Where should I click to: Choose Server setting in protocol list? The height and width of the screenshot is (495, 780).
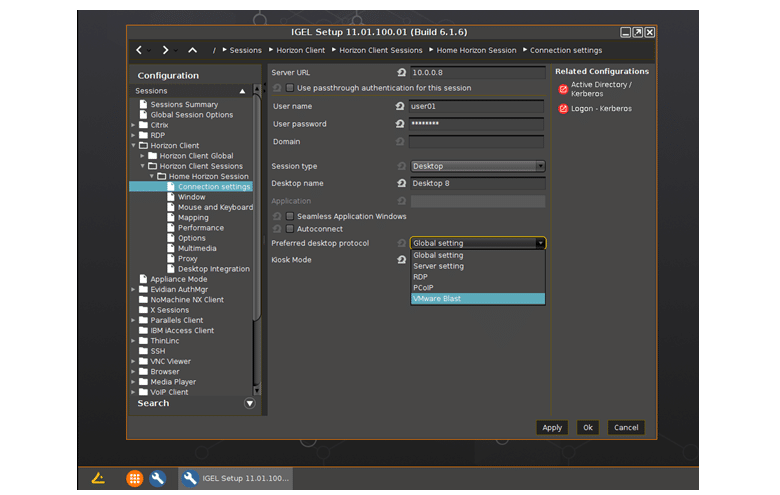[478, 266]
